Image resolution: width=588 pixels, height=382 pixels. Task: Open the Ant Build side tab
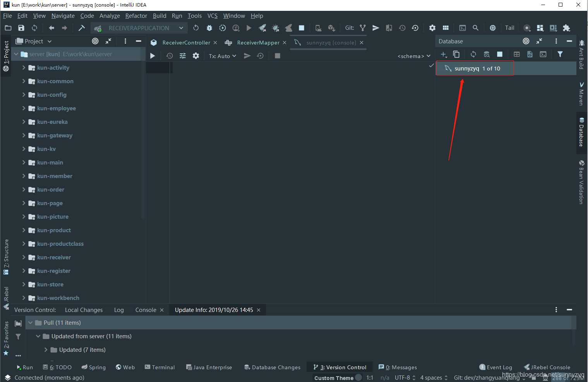pyautogui.click(x=581, y=55)
